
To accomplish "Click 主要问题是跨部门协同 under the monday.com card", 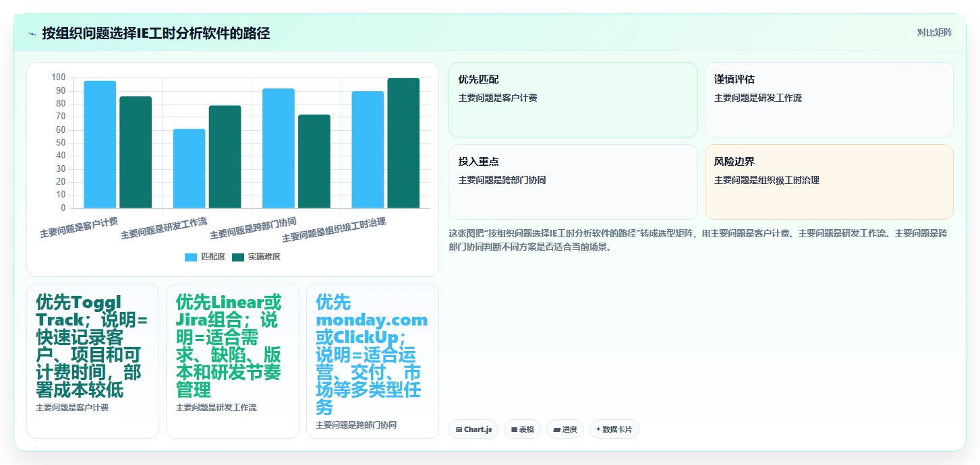I will (x=356, y=425).
